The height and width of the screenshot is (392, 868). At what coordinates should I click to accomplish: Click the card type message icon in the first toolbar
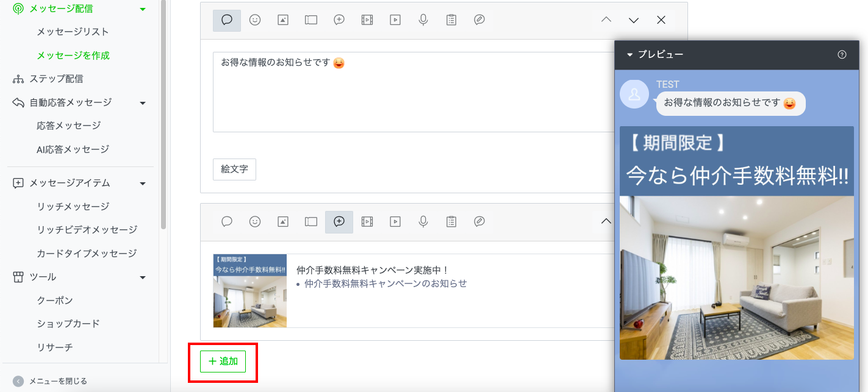(479, 20)
